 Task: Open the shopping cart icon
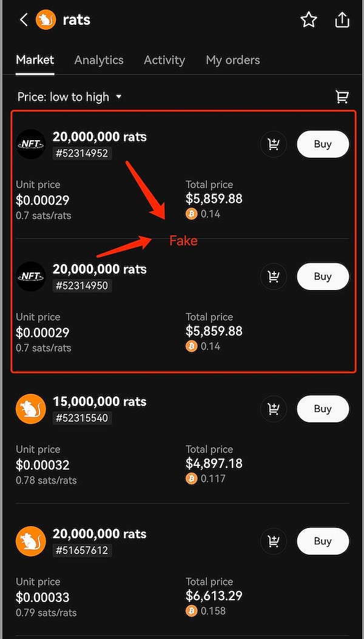[342, 96]
